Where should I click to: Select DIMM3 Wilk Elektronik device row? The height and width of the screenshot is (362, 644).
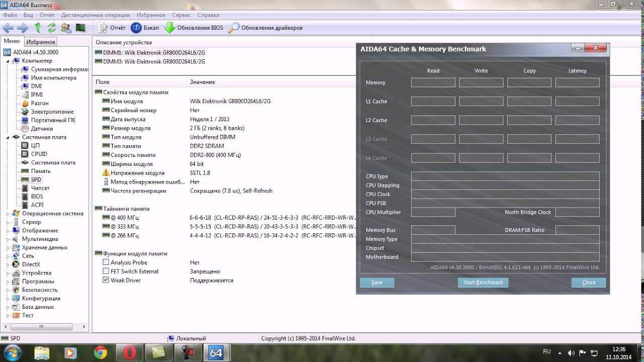point(150,62)
